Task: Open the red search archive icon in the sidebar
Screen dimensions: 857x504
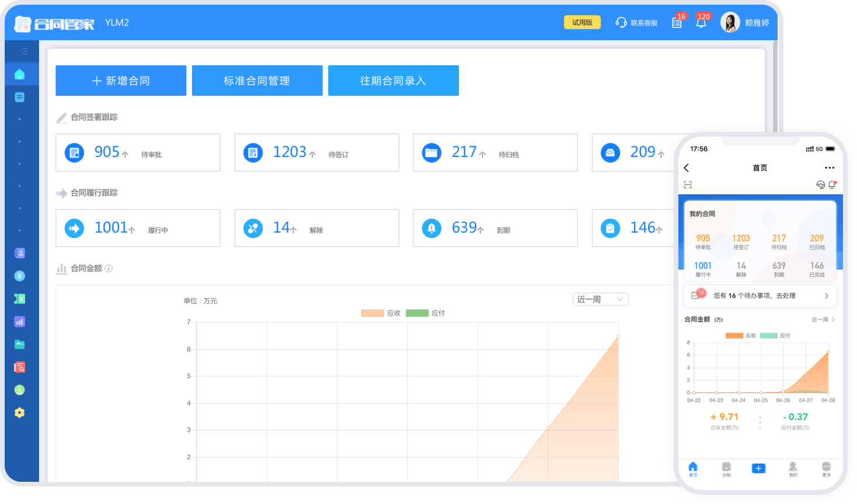Action: coord(20,367)
